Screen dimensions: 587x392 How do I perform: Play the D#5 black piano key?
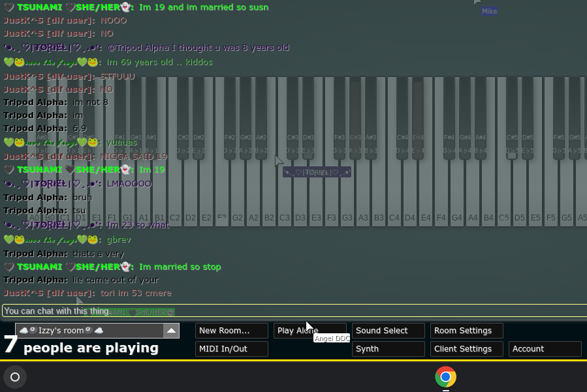tap(528, 118)
